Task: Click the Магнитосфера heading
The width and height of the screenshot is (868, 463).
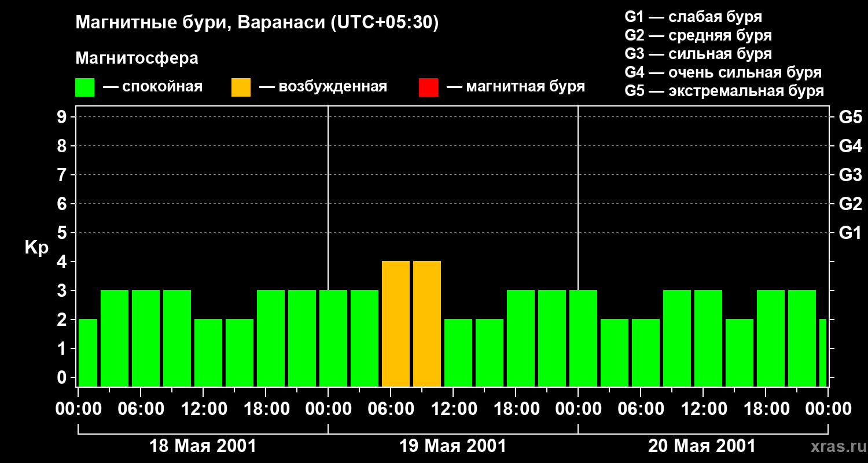Action: coord(137,58)
